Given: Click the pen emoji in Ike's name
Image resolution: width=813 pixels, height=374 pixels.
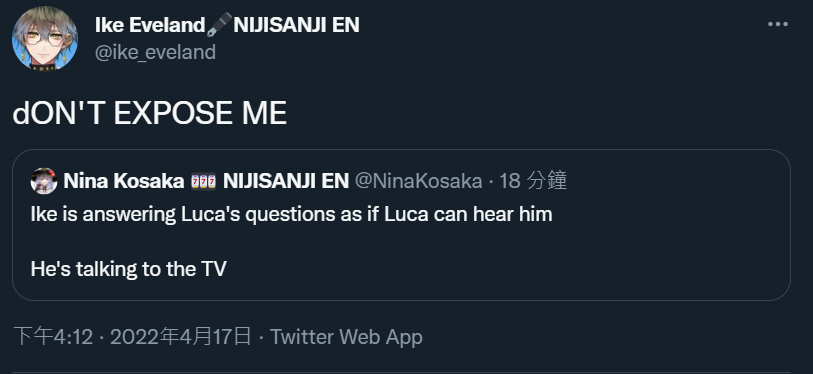Looking at the screenshot, I should click(x=219, y=25).
